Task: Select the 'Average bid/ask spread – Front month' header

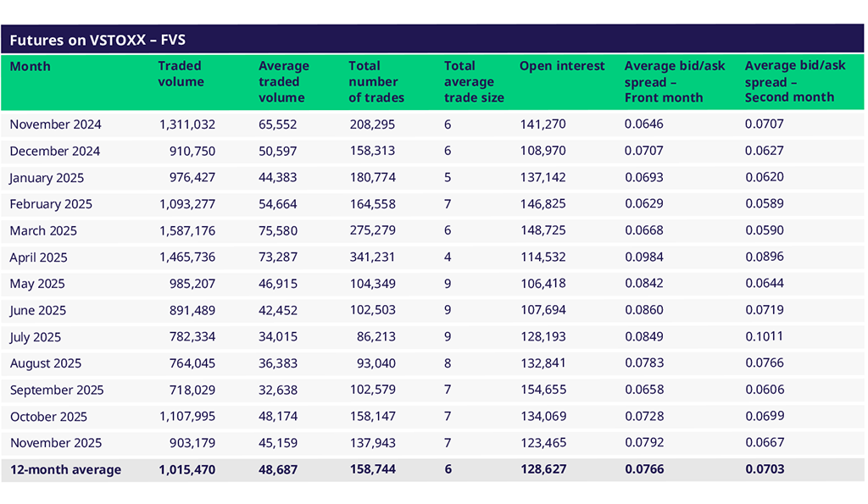Action: point(675,81)
